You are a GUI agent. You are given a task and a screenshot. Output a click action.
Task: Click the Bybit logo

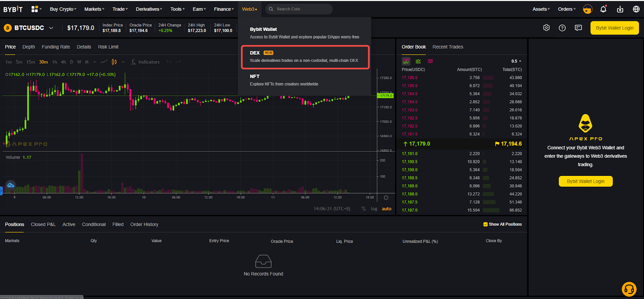(13, 9)
